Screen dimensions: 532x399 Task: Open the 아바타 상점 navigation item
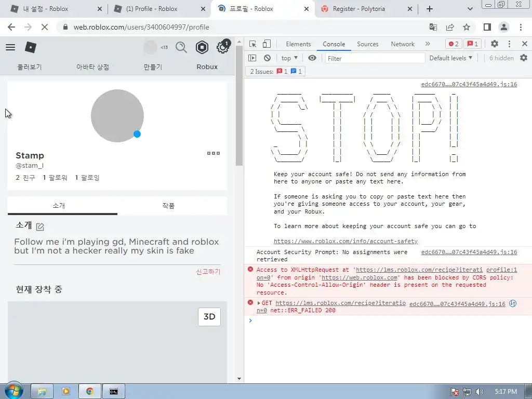[x=92, y=67]
